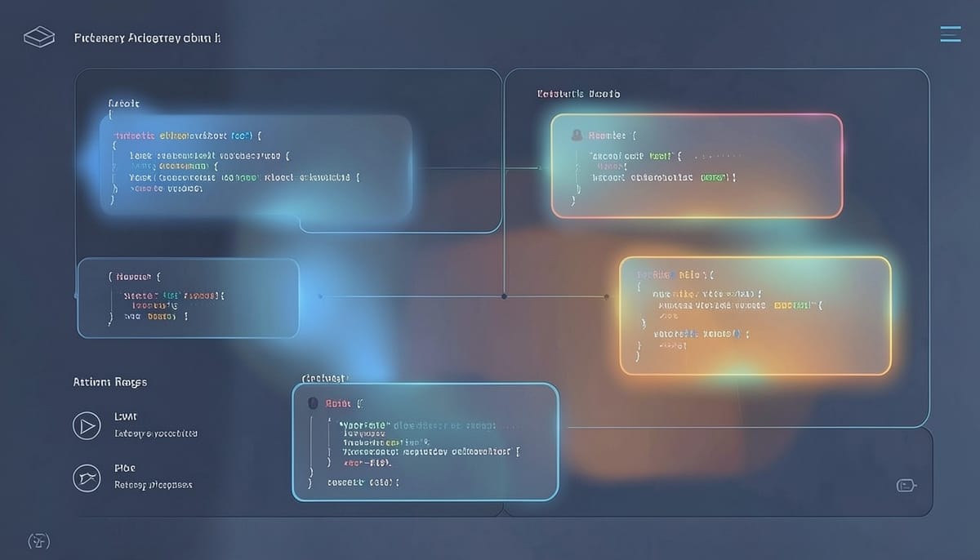Click the small round icon in bottom-left corner
The image size is (980, 560).
(x=39, y=540)
